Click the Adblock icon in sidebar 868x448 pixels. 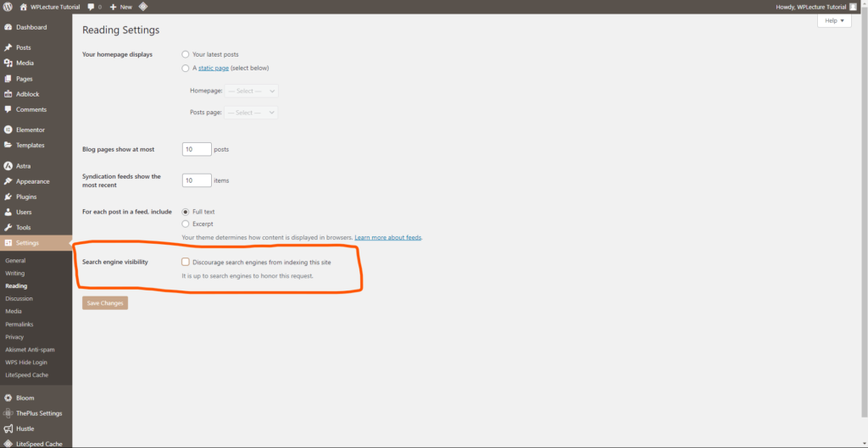pyautogui.click(x=8, y=94)
